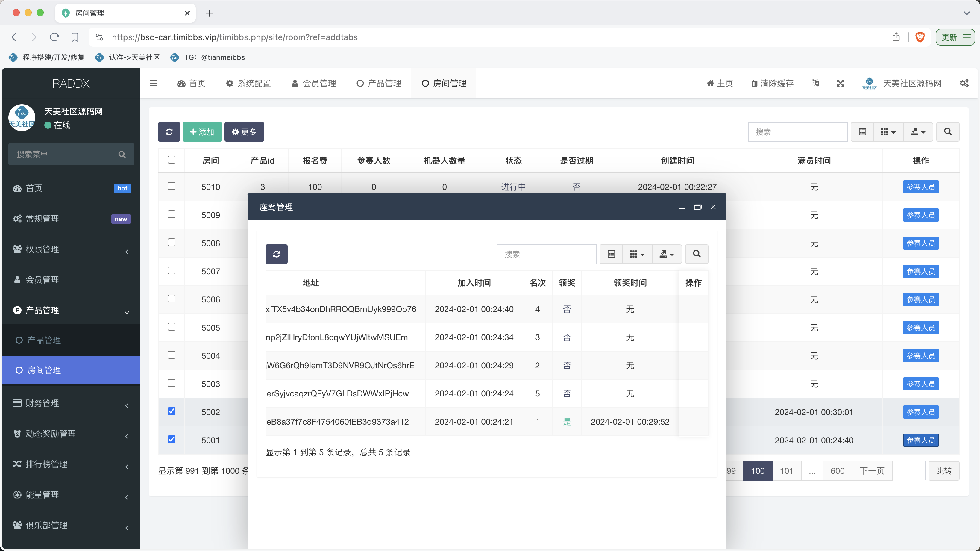Screen dimensions: 980x551
Task: Expand the 财务管理 sidebar menu
Action: point(71,403)
